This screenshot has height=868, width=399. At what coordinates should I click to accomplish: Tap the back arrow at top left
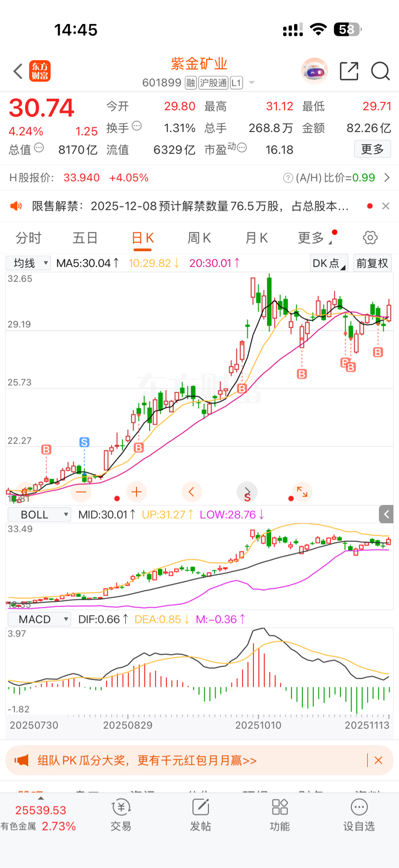pyautogui.click(x=18, y=71)
